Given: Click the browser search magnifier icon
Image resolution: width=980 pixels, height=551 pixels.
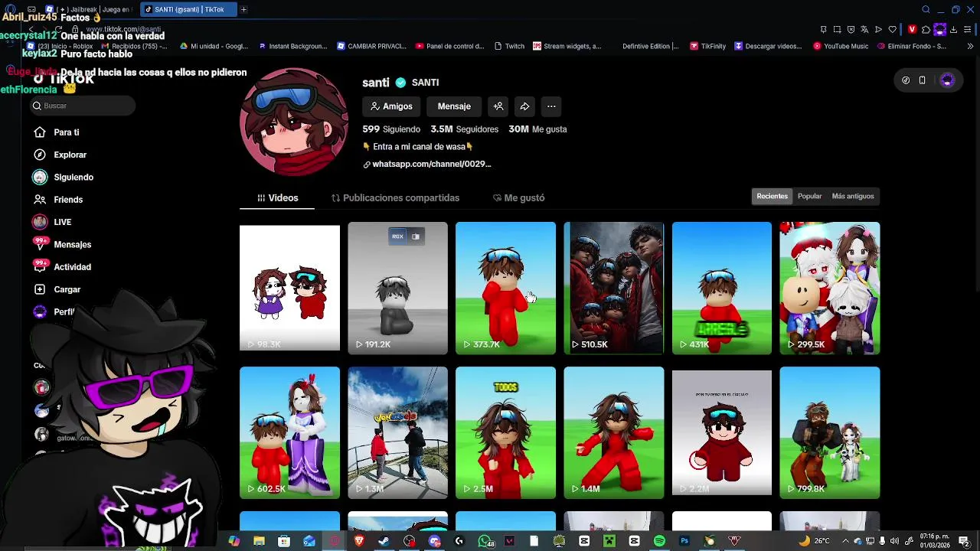Looking at the screenshot, I should click(926, 9).
